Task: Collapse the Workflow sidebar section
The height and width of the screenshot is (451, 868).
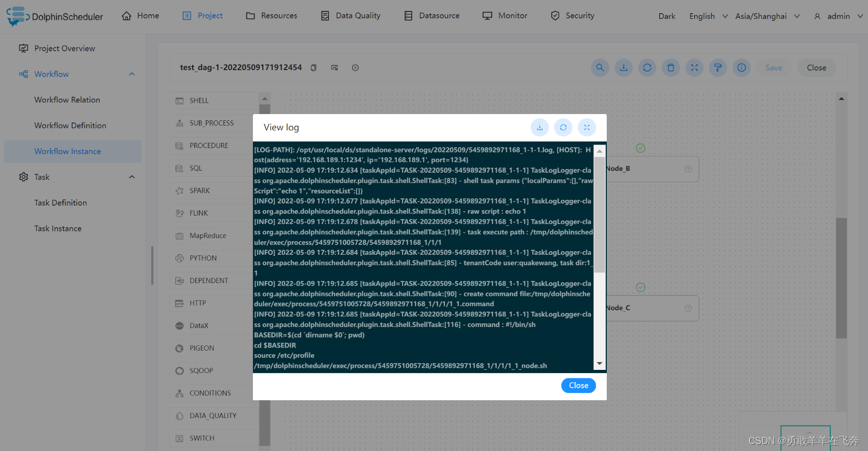Action: coord(132,74)
